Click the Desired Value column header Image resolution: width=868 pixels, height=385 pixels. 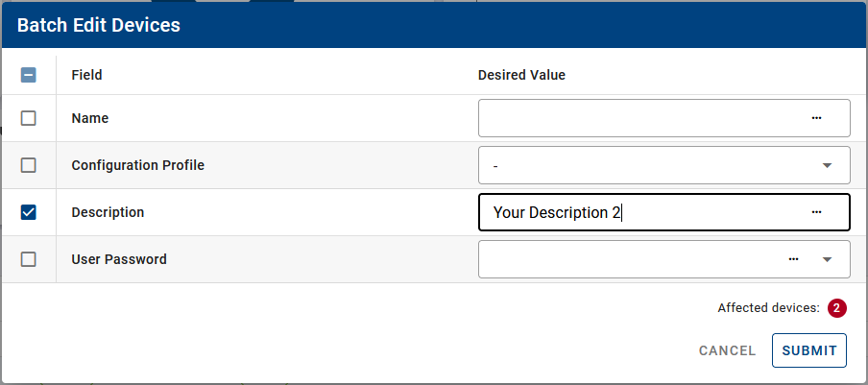[521, 75]
